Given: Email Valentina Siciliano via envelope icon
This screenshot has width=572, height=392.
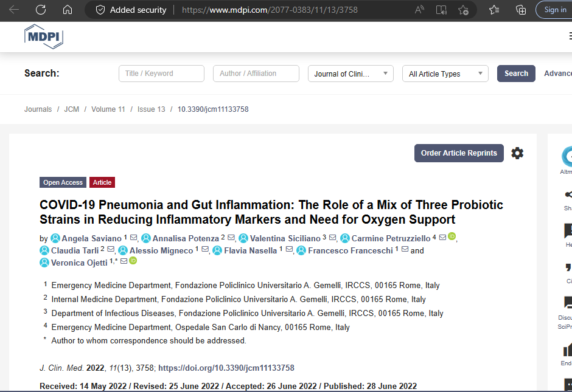Looking at the screenshot, I should coord(332,238).
